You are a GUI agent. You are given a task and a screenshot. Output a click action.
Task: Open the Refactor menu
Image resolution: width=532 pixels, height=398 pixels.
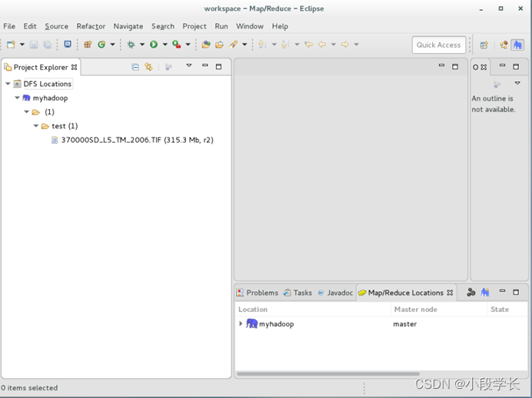click(x=91, y=26)
